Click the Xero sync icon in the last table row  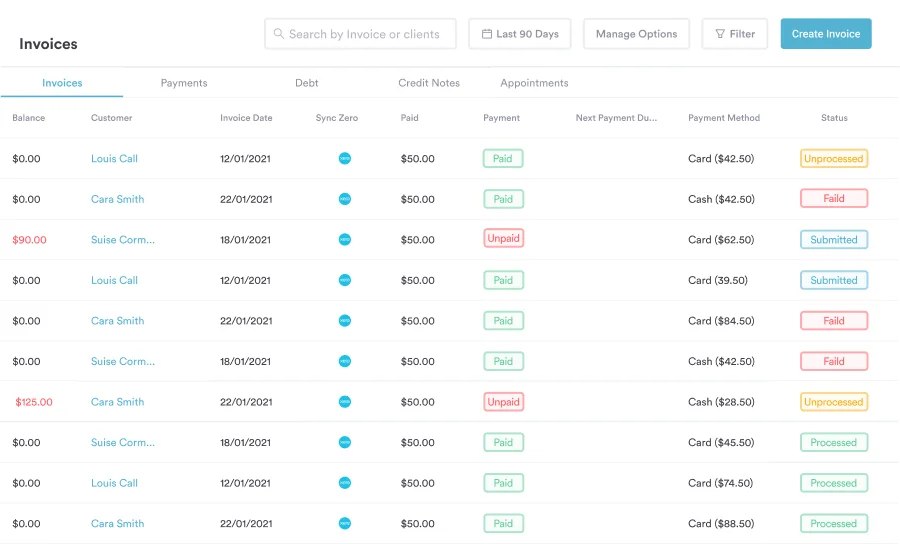tap(345, 523)
